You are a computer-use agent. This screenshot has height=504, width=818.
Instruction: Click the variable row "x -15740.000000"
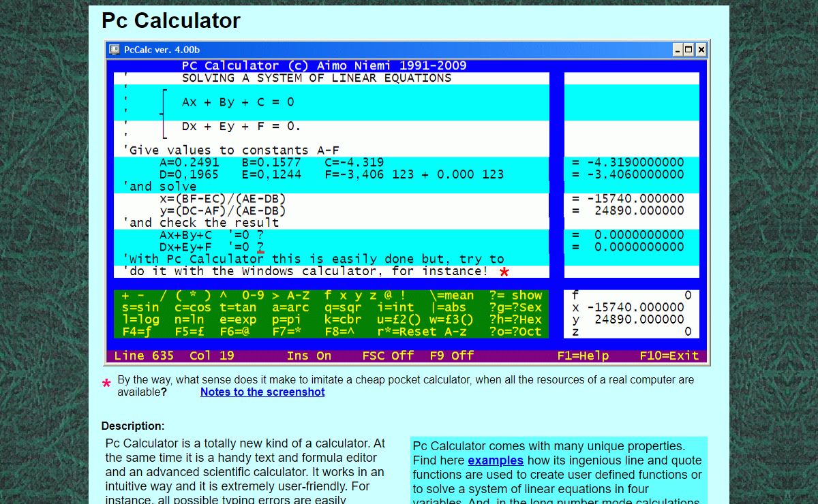(628, 308)
